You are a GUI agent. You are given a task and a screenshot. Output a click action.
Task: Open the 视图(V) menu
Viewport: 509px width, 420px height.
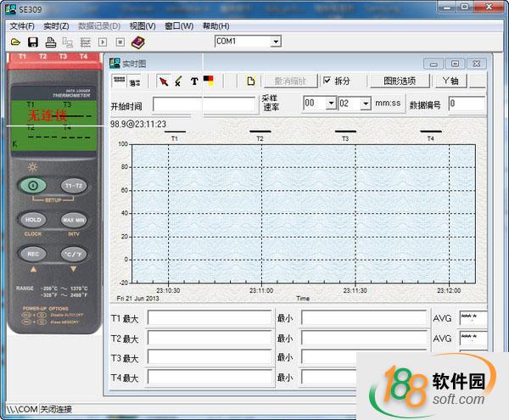tap(142, 26)
